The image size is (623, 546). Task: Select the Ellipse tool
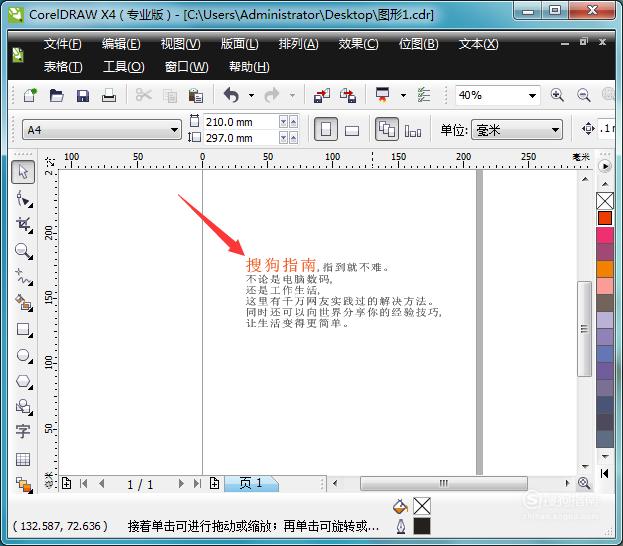click(x=24, y=355)
